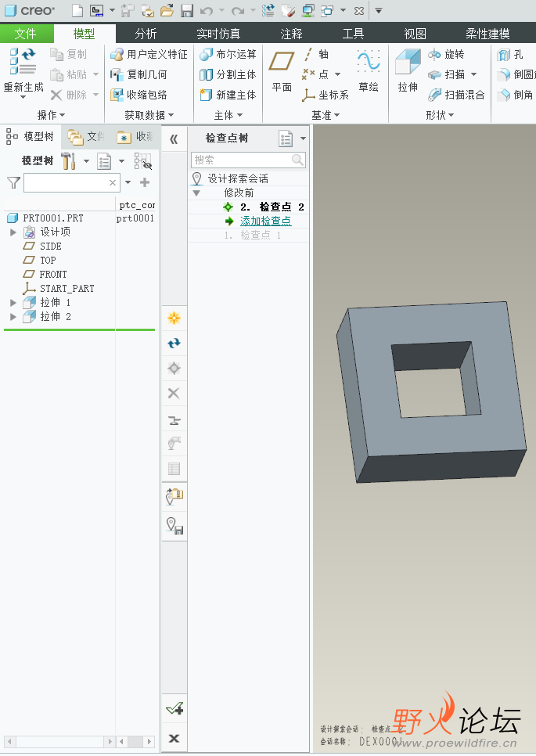Screen dimensions: 536x756
Task: Select the 收缩包络 tool
Action: click(x=138, y=95)
